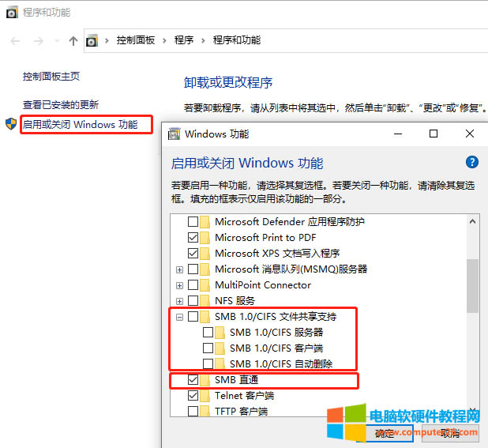Open the chevron before 控制面板 breadcrumb
The image size is (488, 448).
[107, 40]
